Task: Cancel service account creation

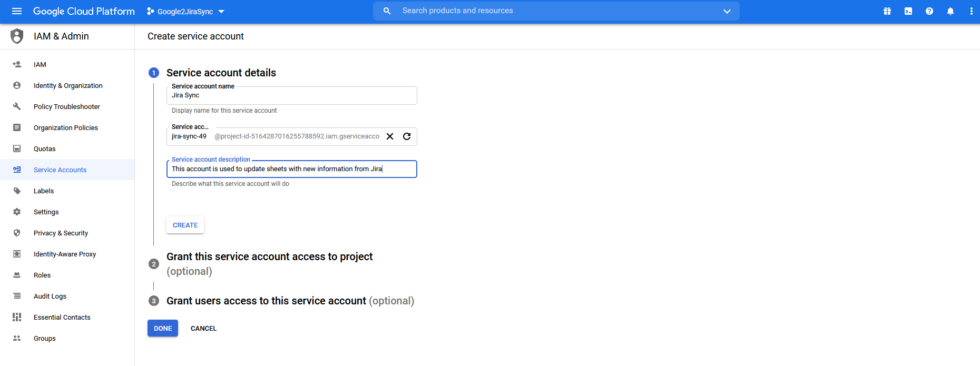Action: (x=203, y=328)
